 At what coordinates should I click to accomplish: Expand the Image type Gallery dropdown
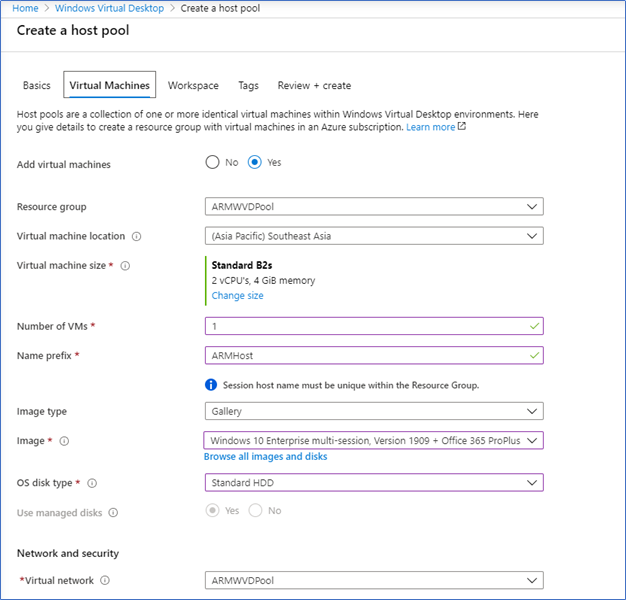374,411
